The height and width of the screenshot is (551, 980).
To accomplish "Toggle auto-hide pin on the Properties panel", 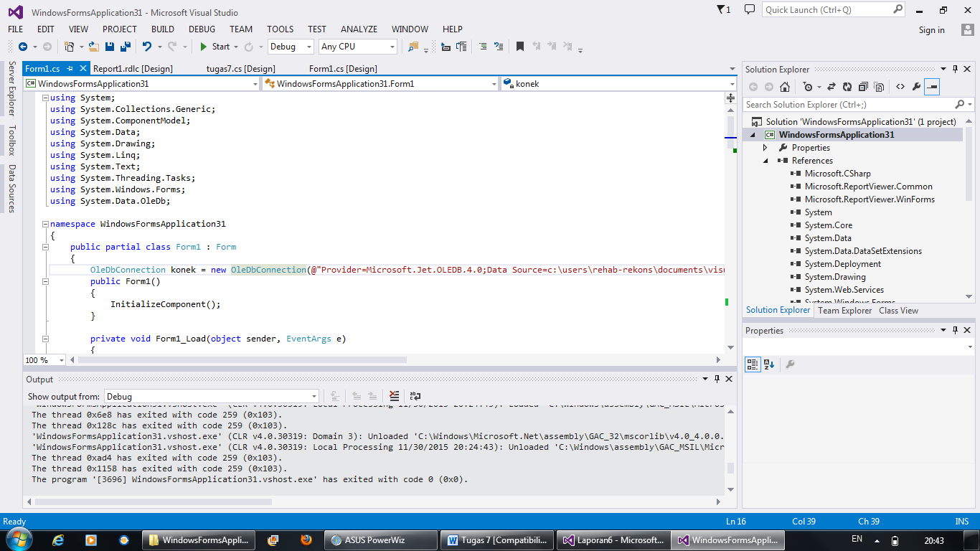I will coord(955,330).
